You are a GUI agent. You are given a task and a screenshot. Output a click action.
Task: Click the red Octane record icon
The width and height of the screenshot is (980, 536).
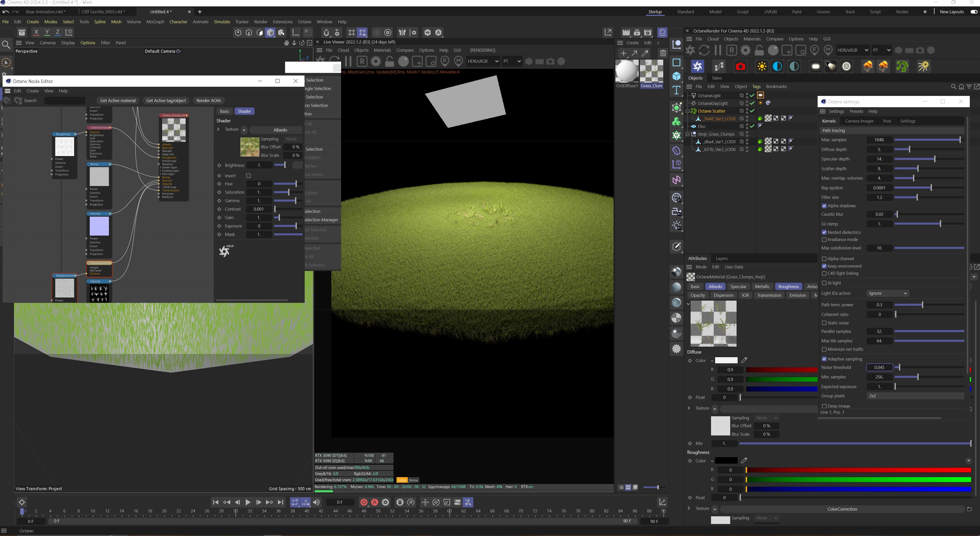pos(740,67)
